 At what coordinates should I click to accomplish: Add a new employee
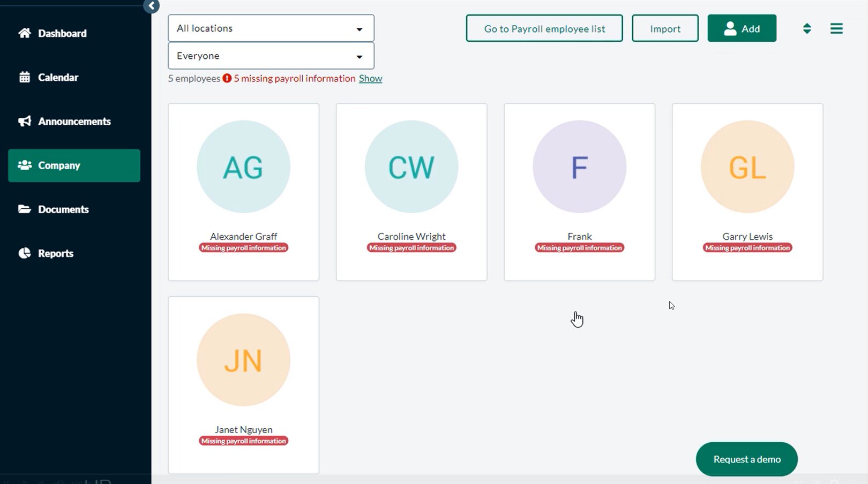pyautogui.click(x=742, y=28)
